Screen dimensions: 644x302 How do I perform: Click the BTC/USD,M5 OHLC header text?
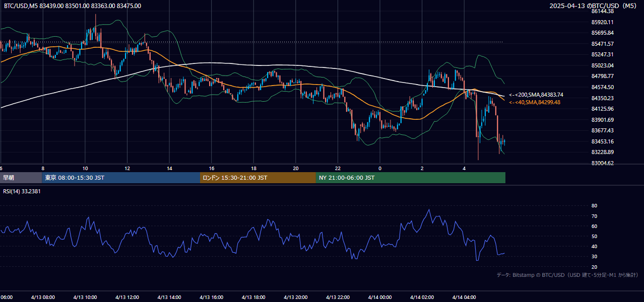click(73, 6)
